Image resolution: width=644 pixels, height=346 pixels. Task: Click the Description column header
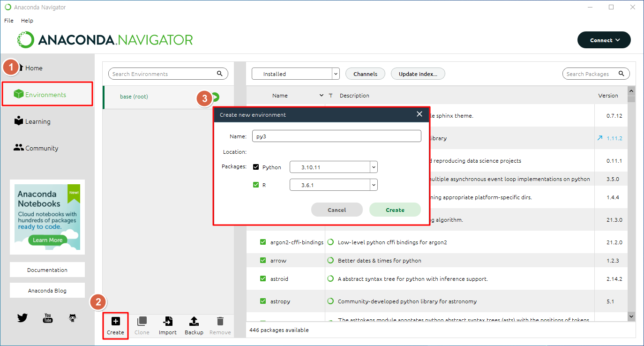[x=354, y=96]
